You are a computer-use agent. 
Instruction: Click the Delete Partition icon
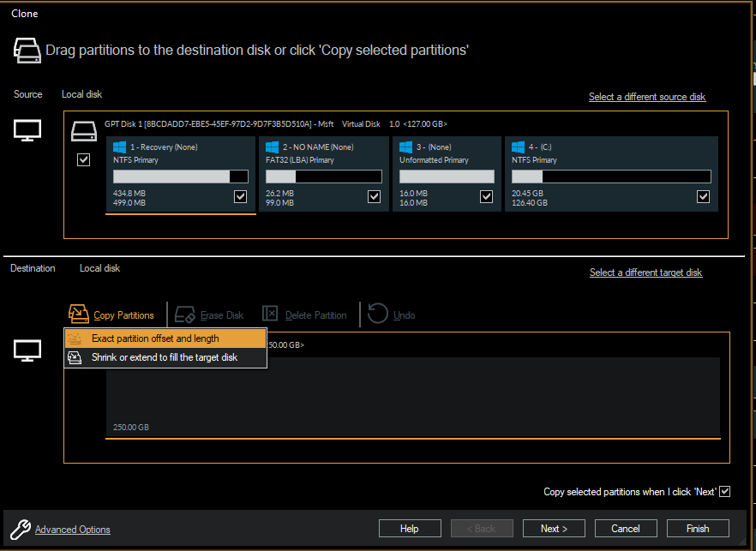click(x=270, y=314)
